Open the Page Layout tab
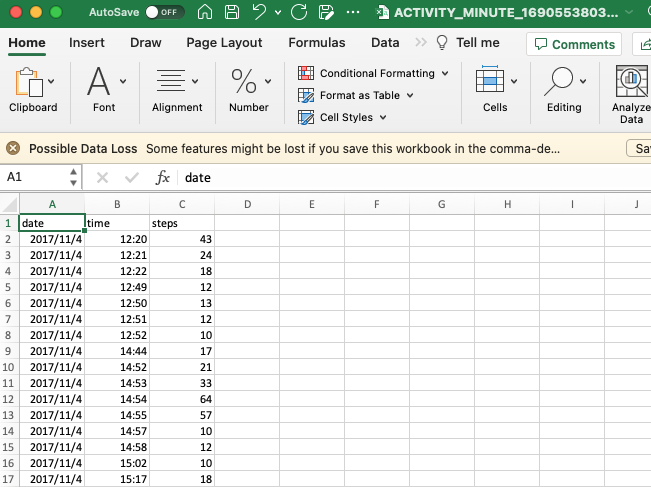 pyautogui.click(x=224, y=43)
